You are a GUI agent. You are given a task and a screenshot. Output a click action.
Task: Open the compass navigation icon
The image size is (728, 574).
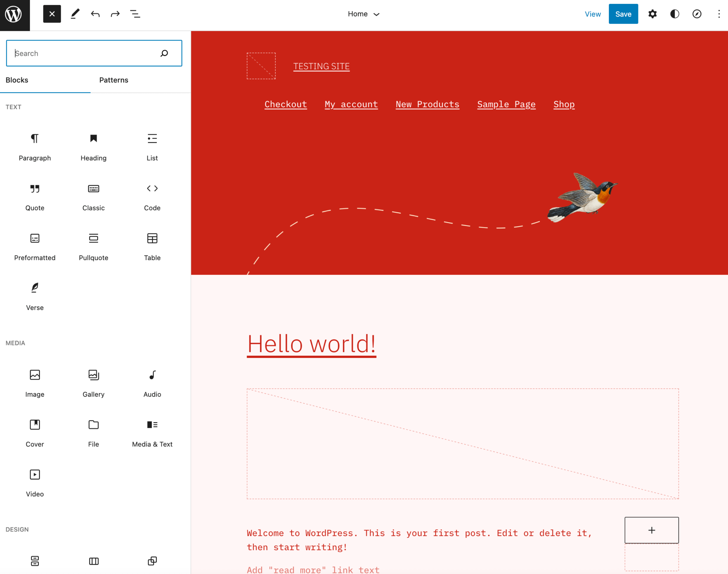tap(697, 14)
